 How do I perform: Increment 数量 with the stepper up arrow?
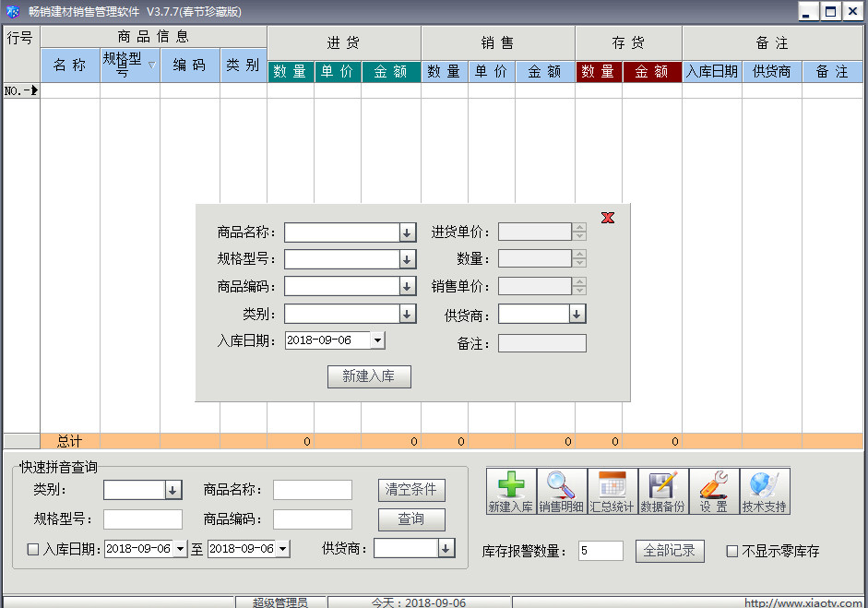click(x=580, y=255)
